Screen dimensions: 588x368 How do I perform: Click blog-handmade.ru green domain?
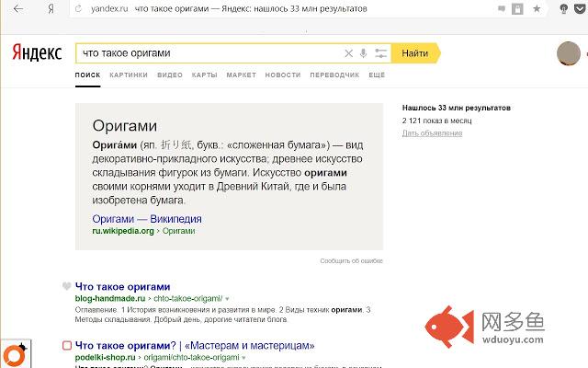pos(110,298)
